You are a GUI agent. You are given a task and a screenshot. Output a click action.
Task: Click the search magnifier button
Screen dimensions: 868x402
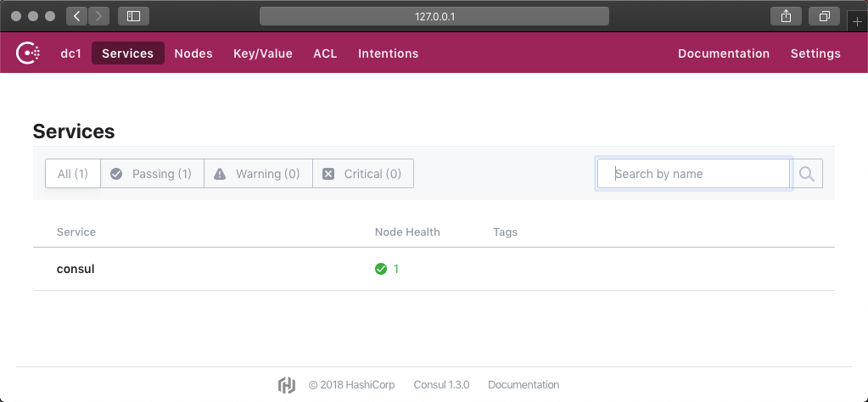[x=807, y=174]
